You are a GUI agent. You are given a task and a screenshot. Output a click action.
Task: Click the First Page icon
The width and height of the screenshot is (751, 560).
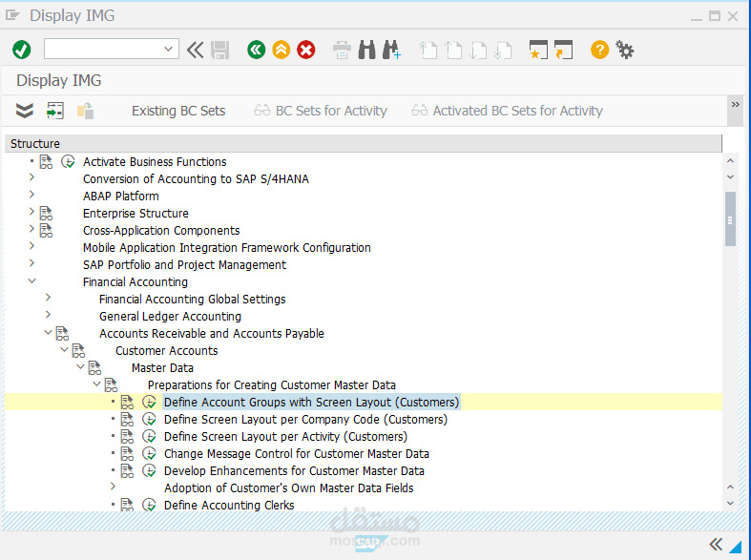[x=428, y=51]
